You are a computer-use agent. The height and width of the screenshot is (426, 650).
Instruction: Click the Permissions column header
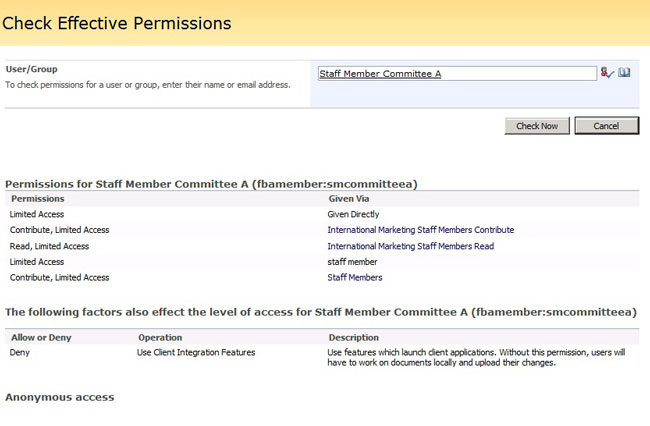(x=37, y=199)
